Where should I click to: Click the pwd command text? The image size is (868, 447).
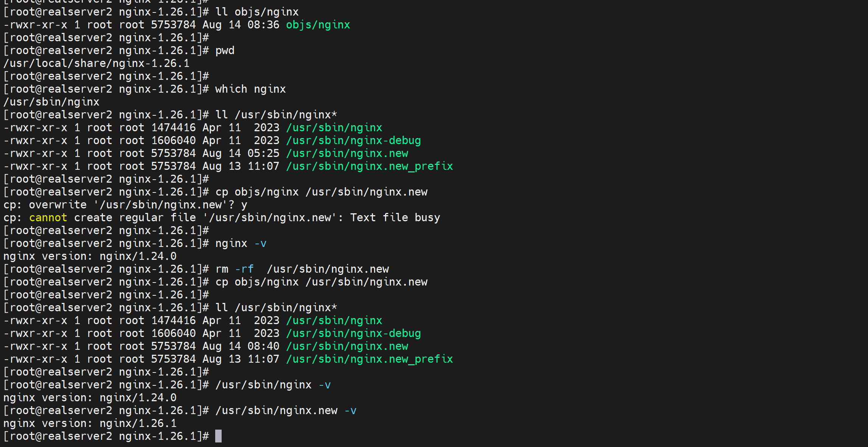(x=225, y=51)
